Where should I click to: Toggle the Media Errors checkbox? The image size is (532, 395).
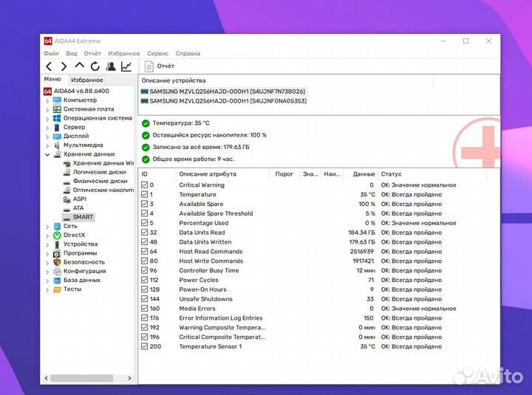[x=144, y=308]
